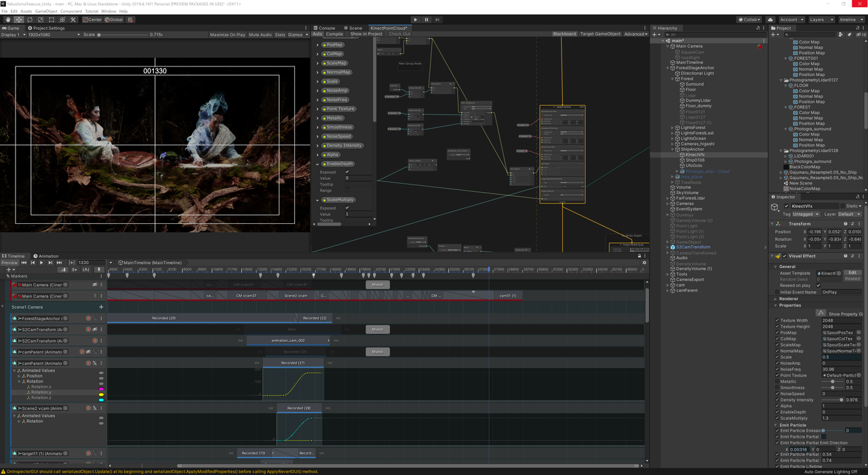The image size is (868, 475).
Task: Switch to the Console tab
Action: pyautogui.click(x=325, y=28)
